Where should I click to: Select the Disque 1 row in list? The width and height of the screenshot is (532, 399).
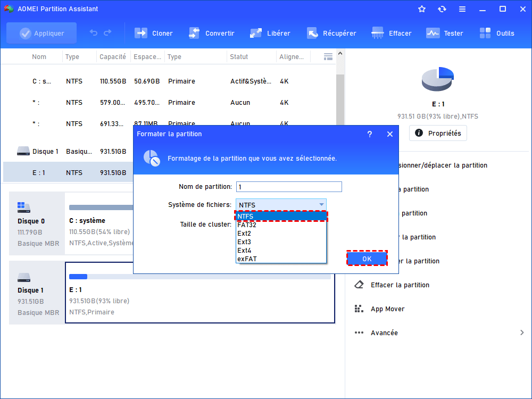(x=68, y=151)
